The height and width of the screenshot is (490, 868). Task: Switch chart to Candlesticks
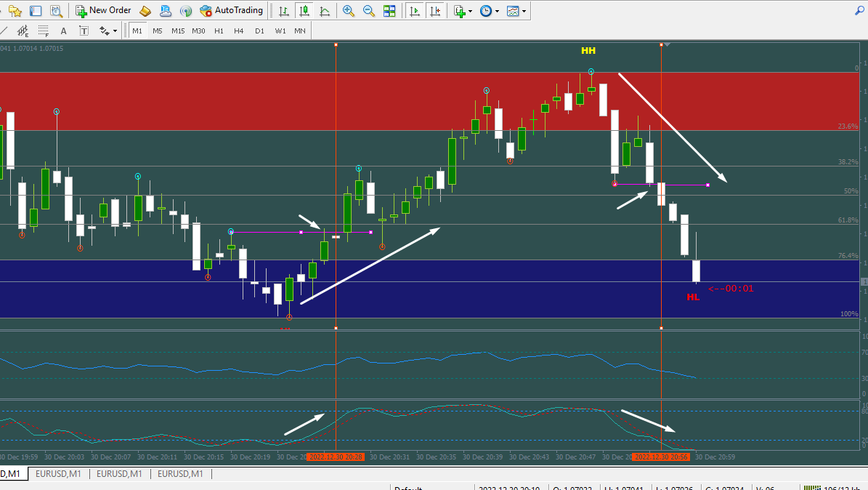(x=304, y=10)
